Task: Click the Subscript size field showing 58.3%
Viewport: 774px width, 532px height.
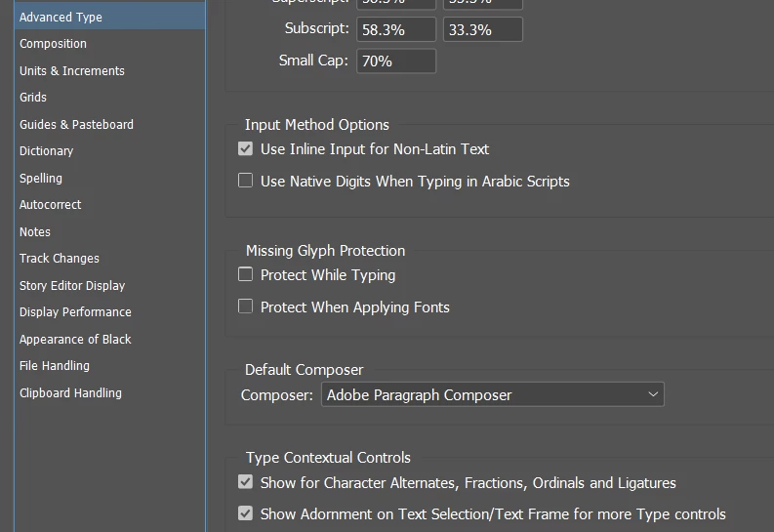Action: tap(396, 29)
